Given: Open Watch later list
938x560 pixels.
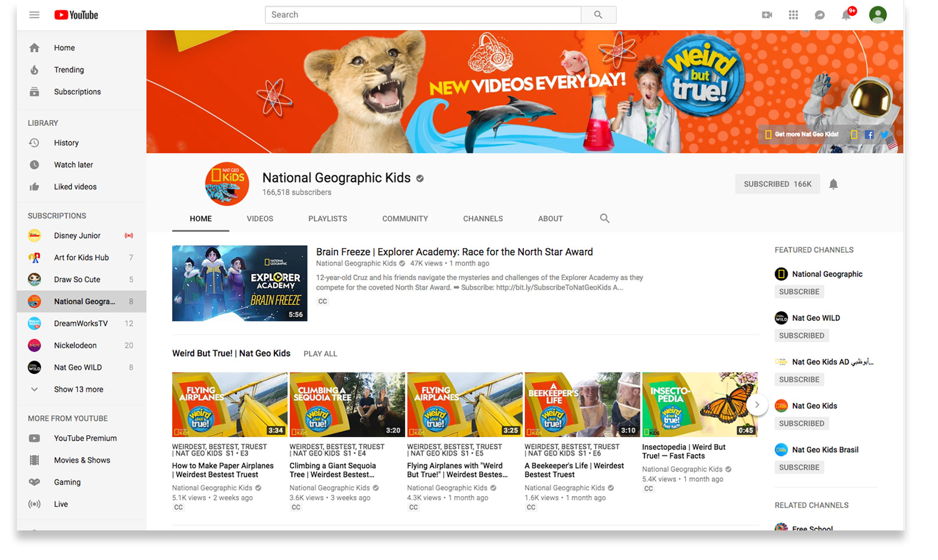Looking at the screenshot, I should click(x=81, y=165).
